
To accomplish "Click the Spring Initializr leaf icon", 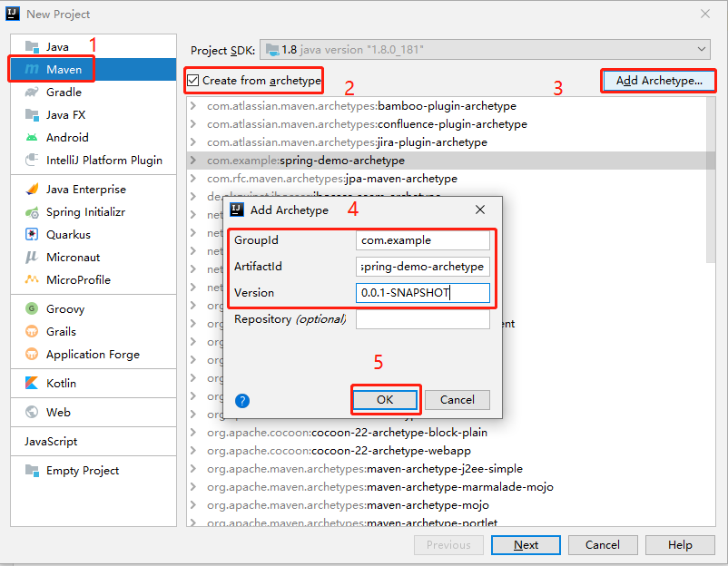I will pyautogui.click(x=32, y=212).
